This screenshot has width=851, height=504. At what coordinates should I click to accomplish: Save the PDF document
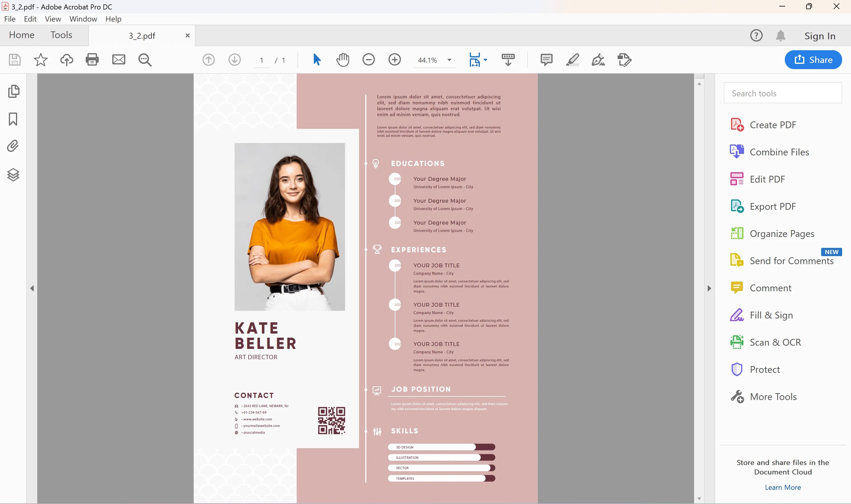click(x=14, y=59)
